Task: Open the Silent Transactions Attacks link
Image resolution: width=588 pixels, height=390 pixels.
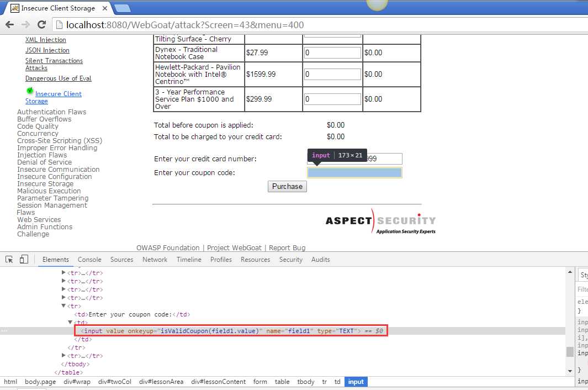Action: point(54,64)
